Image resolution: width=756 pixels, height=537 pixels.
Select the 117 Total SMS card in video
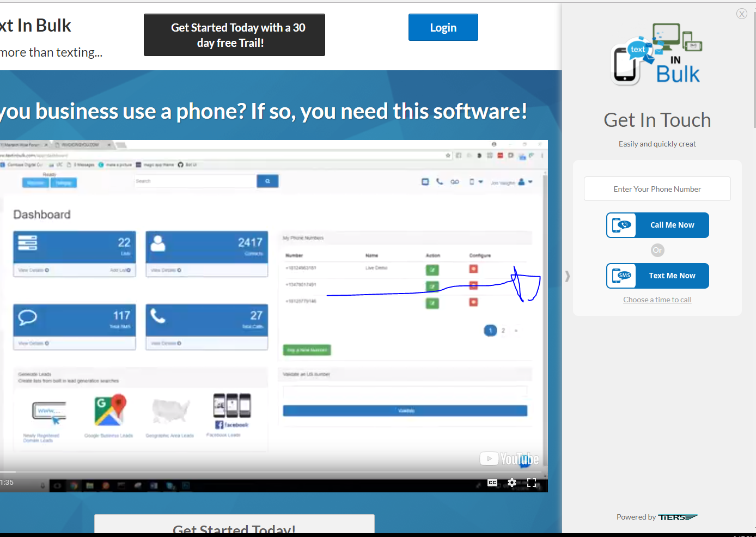(x=75, y=327)
